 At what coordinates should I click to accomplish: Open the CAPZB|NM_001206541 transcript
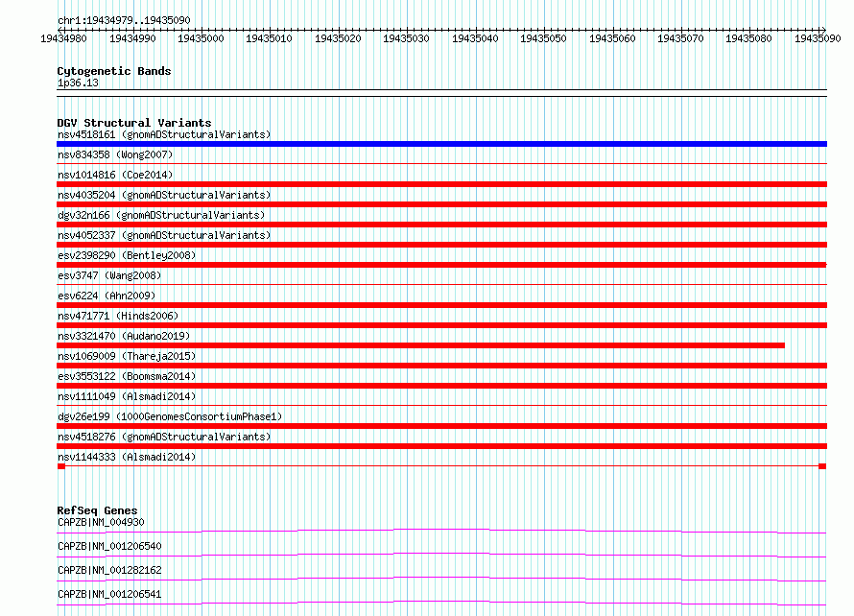tap(109, 594)
